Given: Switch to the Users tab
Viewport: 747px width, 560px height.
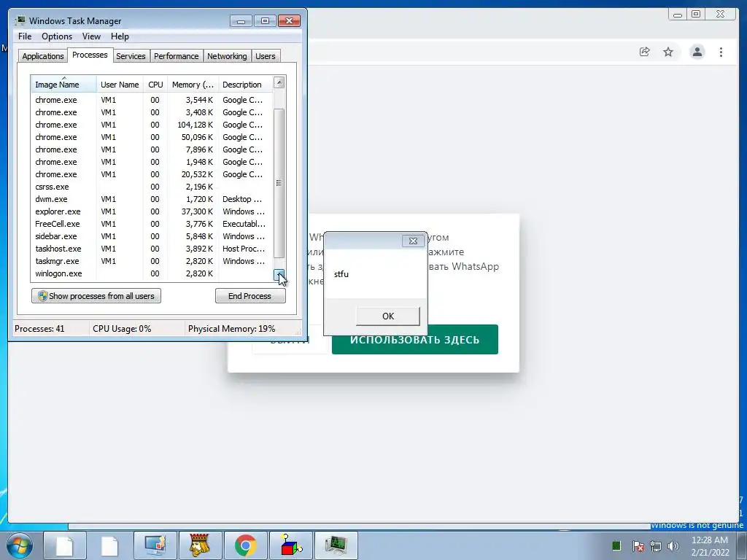Looking at the screenshot, I should 266,56.
